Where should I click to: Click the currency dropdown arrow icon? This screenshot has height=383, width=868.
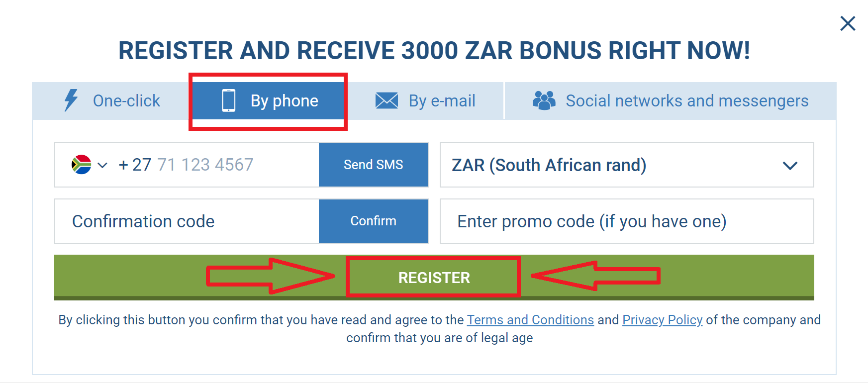pyautogui.click(x=791, y=166)
